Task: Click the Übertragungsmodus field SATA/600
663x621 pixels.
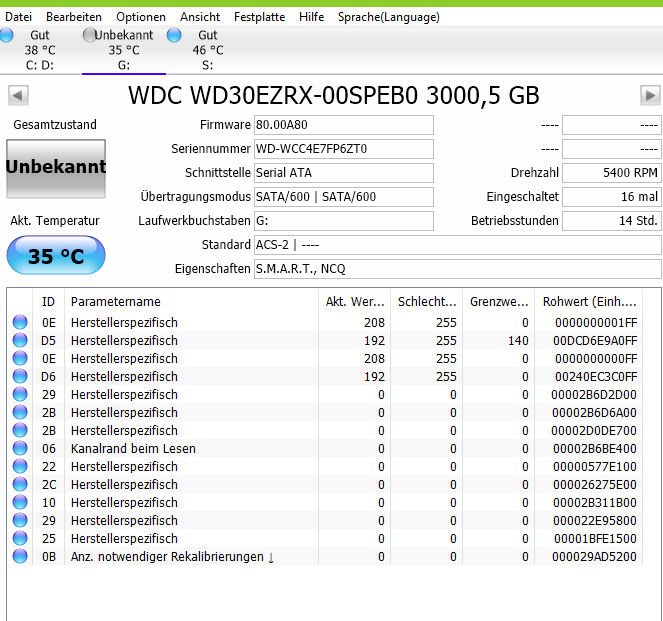Action: point(344,197)
